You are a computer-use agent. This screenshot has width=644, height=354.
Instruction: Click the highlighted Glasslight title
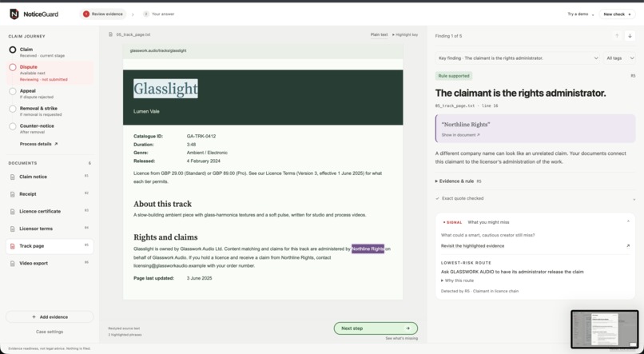click(x=165, y=89)
